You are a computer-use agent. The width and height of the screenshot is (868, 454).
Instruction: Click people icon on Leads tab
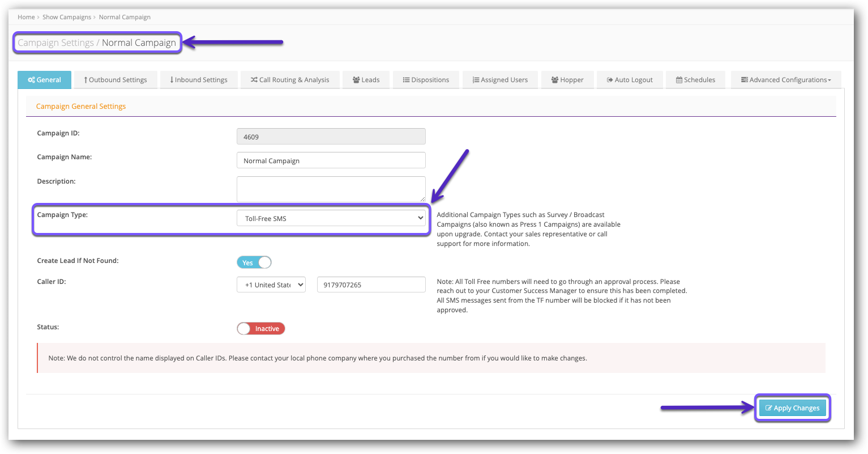pyautogui.click(x=356, y=80)
